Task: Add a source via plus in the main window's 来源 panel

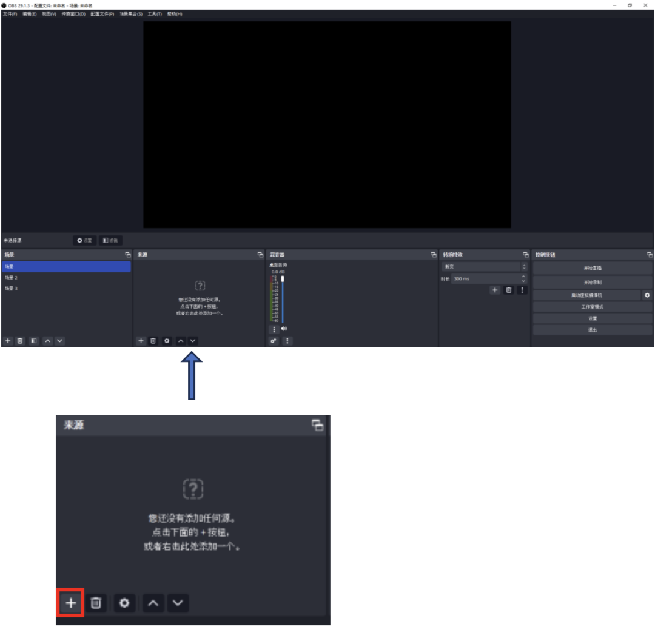Action: coord(141,341)
